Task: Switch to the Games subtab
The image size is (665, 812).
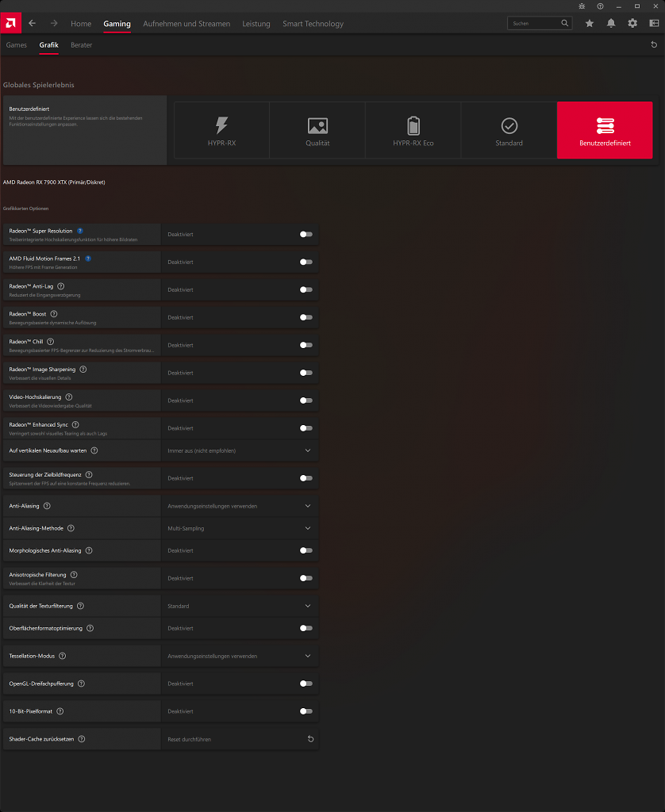Action: click(17, 45)
